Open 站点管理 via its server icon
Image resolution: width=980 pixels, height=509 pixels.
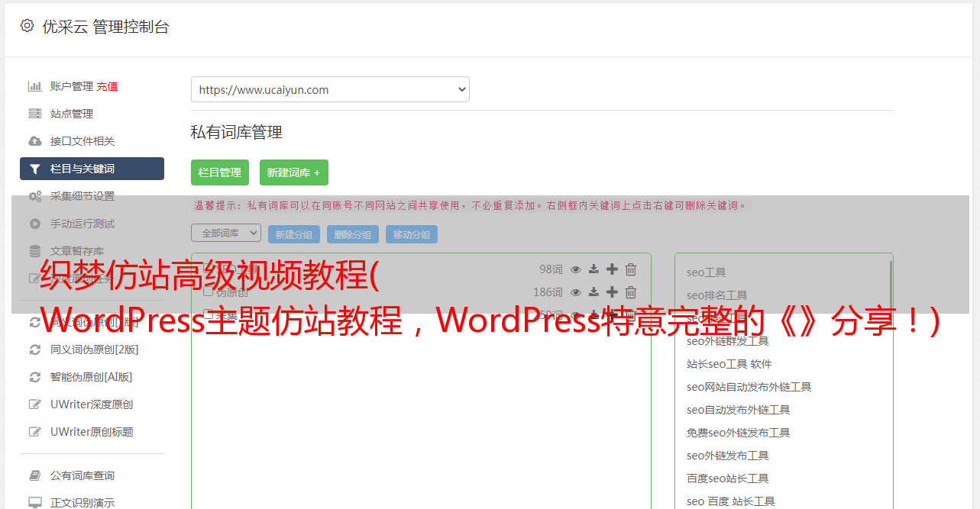(x=34, y=114)
